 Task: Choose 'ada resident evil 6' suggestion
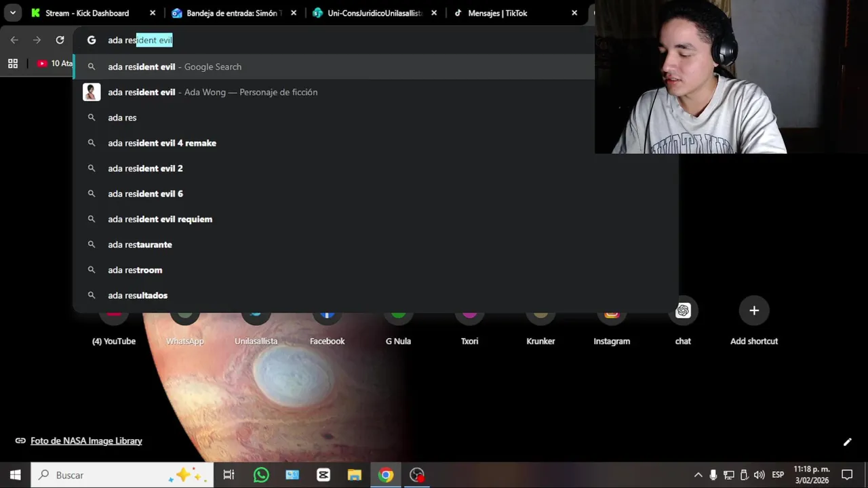[x=376, y=194]
